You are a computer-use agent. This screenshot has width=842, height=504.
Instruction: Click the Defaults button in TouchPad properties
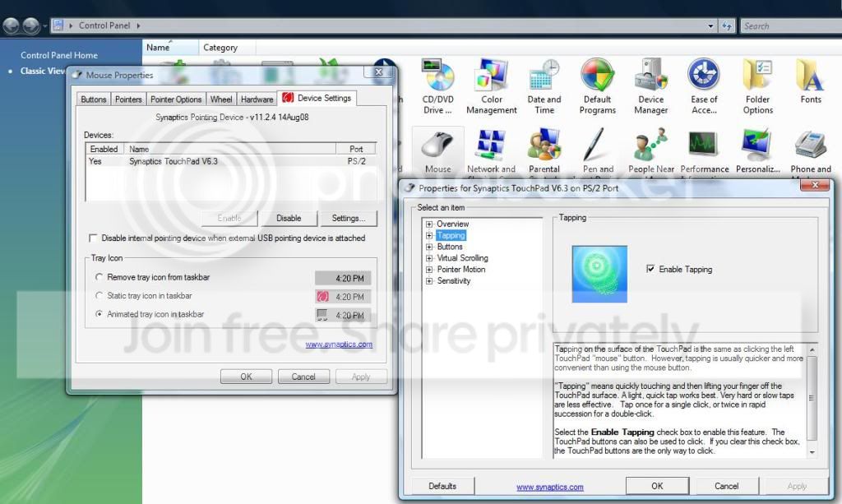442,486
